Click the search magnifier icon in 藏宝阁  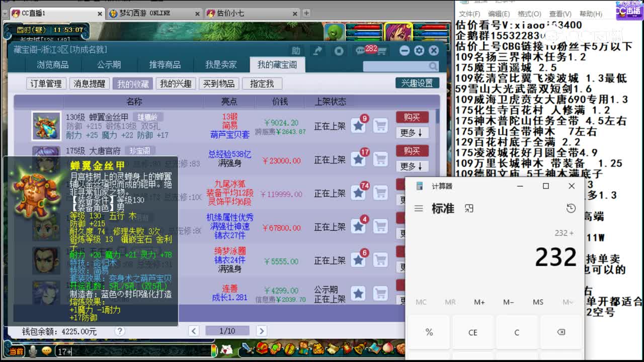click(x=433, y=66)
